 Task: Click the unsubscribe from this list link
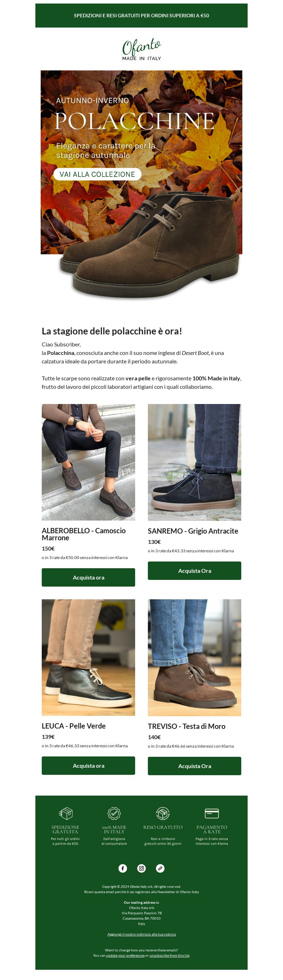169,955
